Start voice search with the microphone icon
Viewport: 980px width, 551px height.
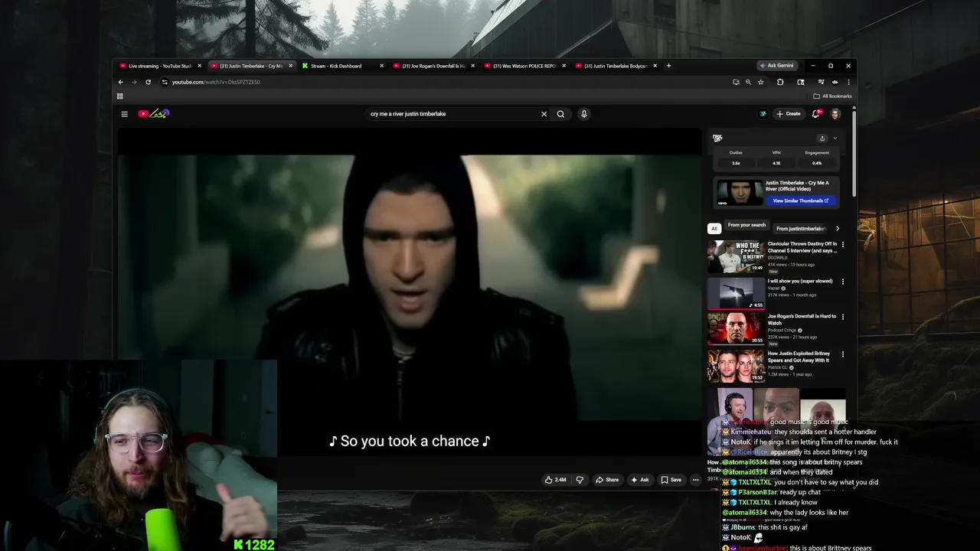point(583,114)
